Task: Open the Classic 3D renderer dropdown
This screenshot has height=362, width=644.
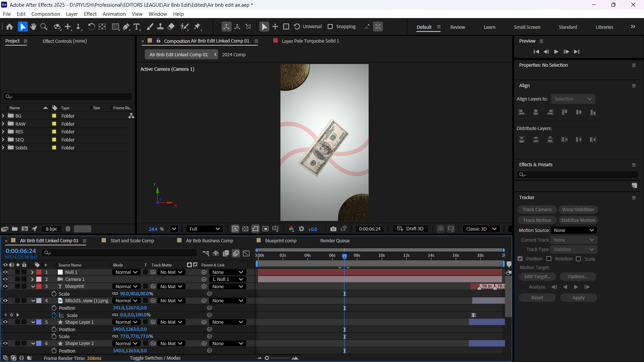Action: [481, 229]
